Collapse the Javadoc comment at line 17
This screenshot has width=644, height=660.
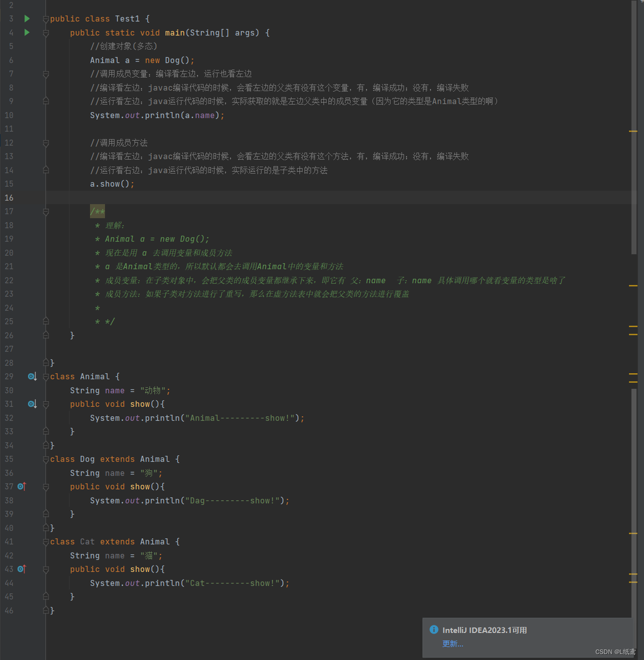[x=46, y=212]
